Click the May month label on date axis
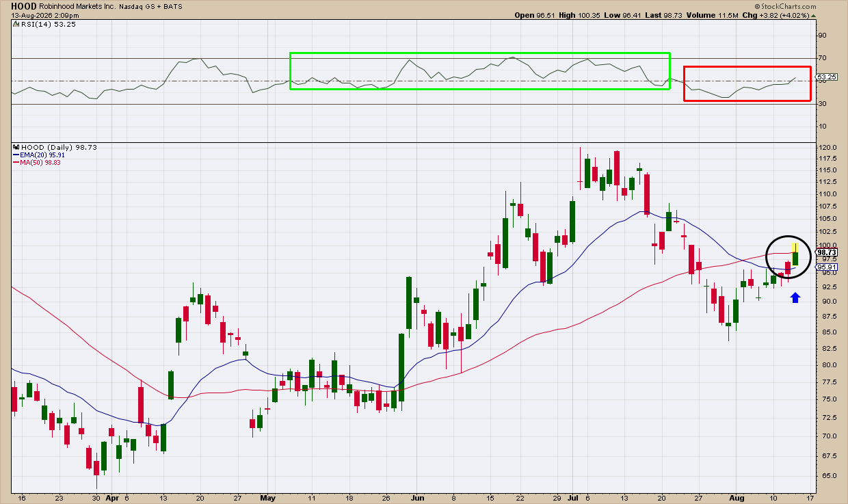 tap(268, 499)
